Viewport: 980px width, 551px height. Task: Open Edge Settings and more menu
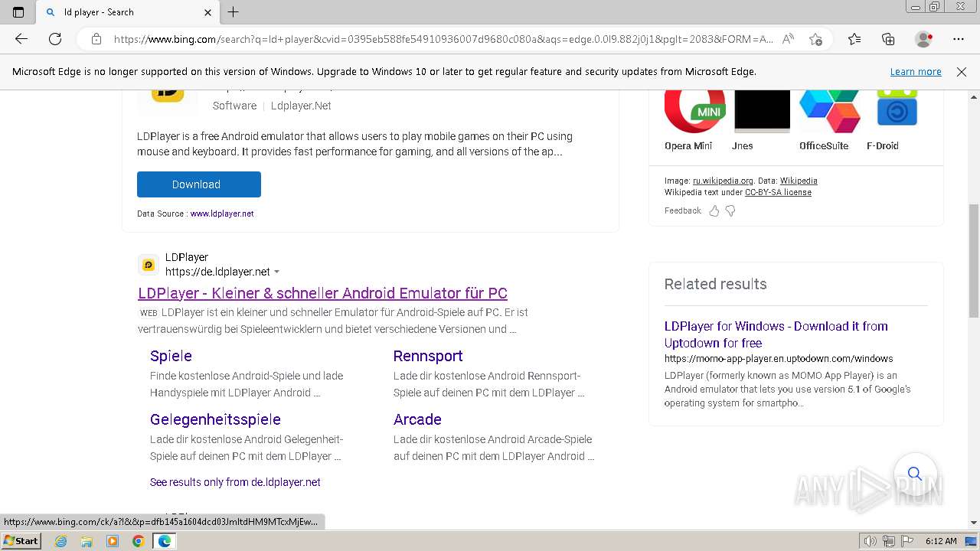tap(959, 39)
